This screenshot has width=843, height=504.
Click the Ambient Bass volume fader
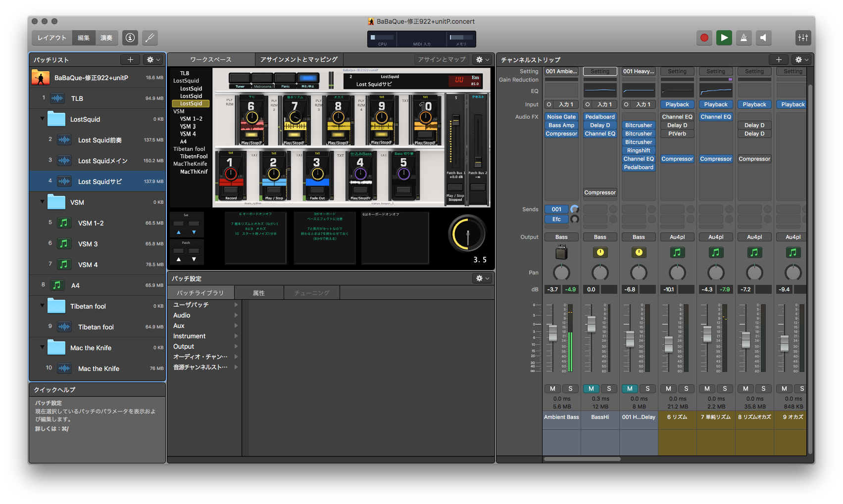point(552,332)
